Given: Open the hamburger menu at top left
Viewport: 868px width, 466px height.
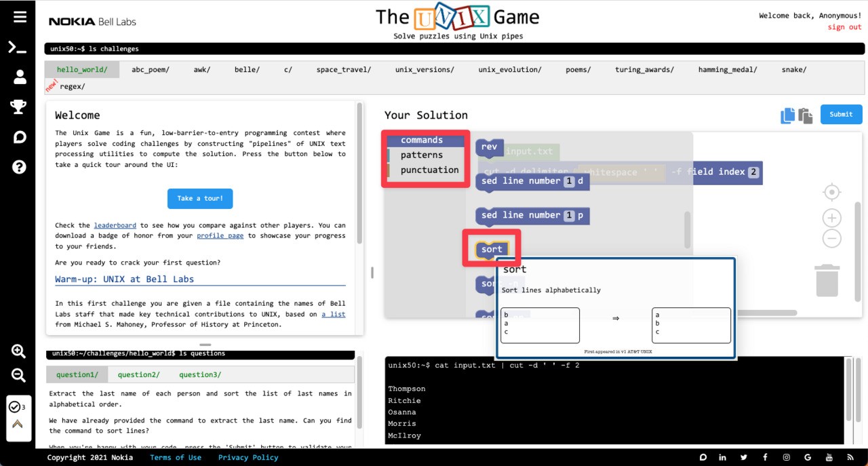Looking at the screenshot, I should pos(18,16).
